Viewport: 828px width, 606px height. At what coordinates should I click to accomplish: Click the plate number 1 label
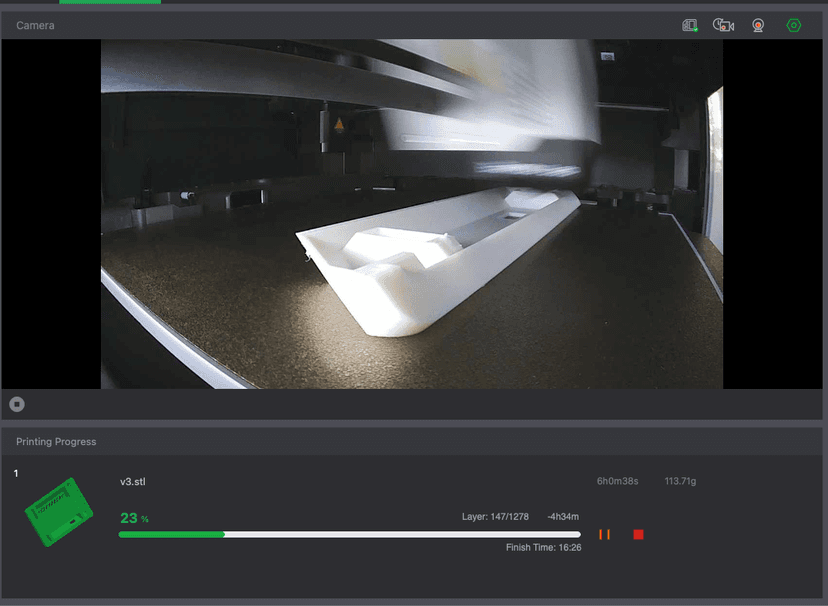[x=16, y=473]
